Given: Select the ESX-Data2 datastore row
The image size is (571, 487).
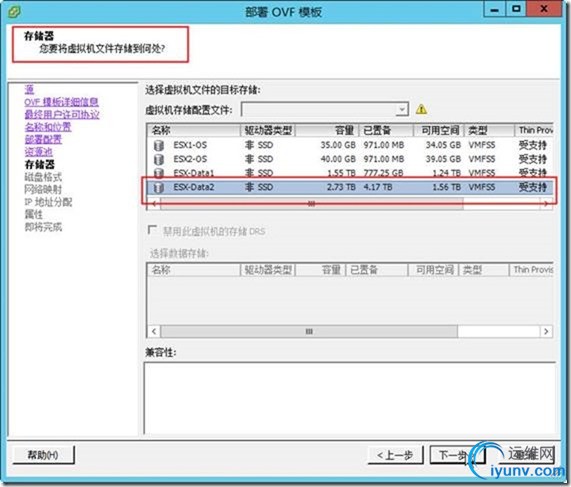Looking at the screenshot, I should click(x=350, y=187).
